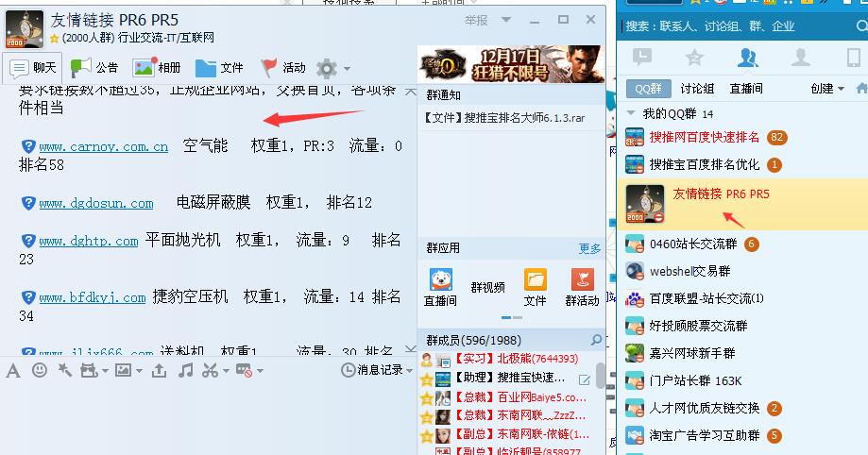Select the 讨论组 sub-tab
The image size is (868, 455).
[697, 89]
